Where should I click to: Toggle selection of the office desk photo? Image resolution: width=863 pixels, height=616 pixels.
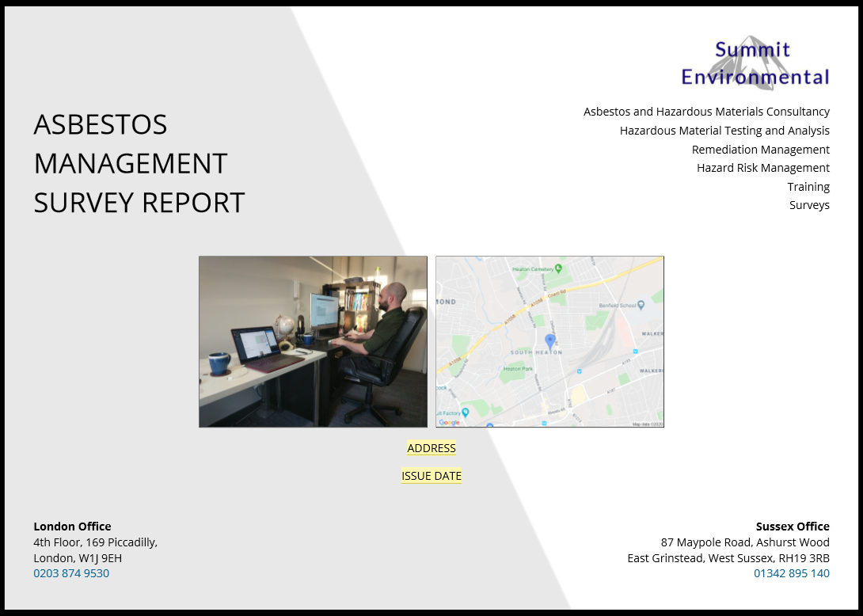coord(313,341)
